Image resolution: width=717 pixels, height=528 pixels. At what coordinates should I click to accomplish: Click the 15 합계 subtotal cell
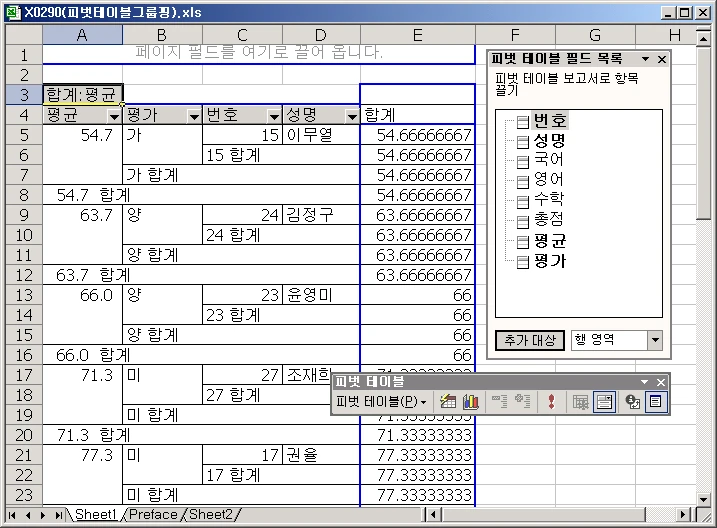pyautogui.click(x=281, y=155)
